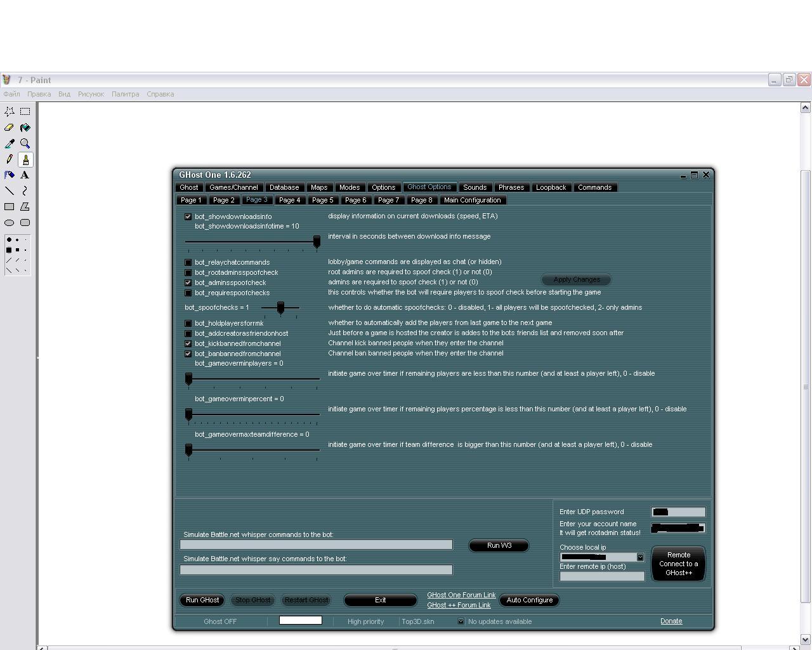Viewport: 812px width, 650px height.
Task: Uncheck bot_adminsspoofcheck option
Action: coord(188,282)
